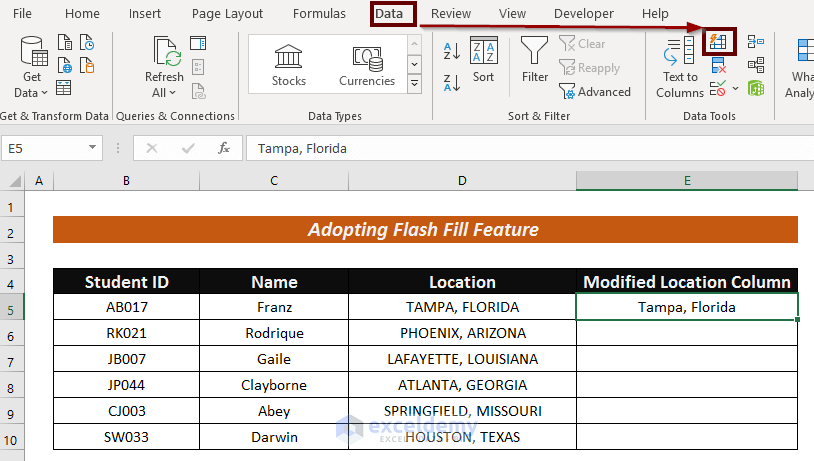Screen dimensions: 814x461
Task: Click the formula bar text field
Action: 530,148
